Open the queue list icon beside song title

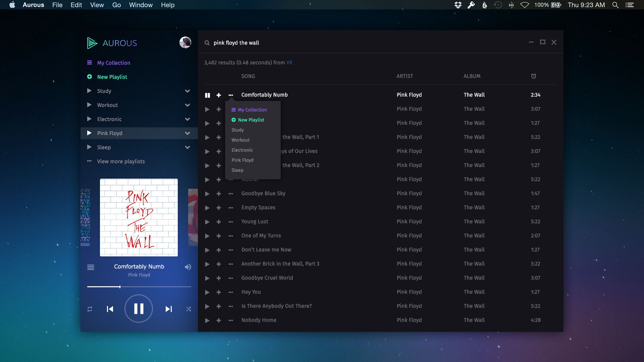pos(91,267)
